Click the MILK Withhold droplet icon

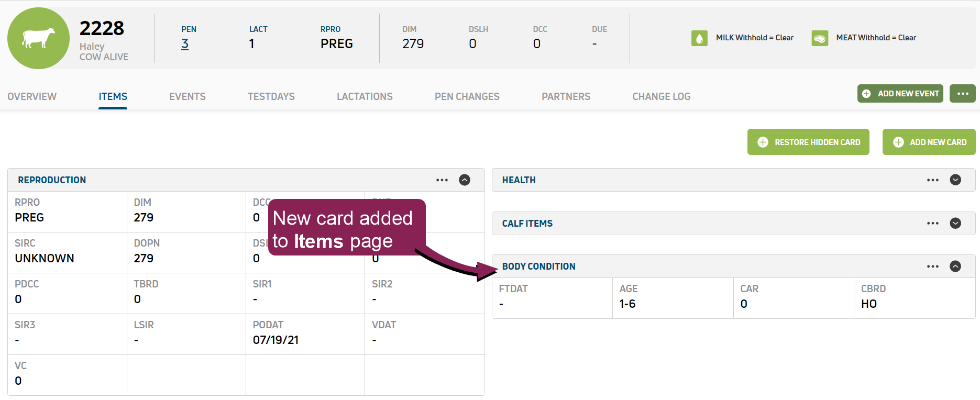[x=699, y=38]
